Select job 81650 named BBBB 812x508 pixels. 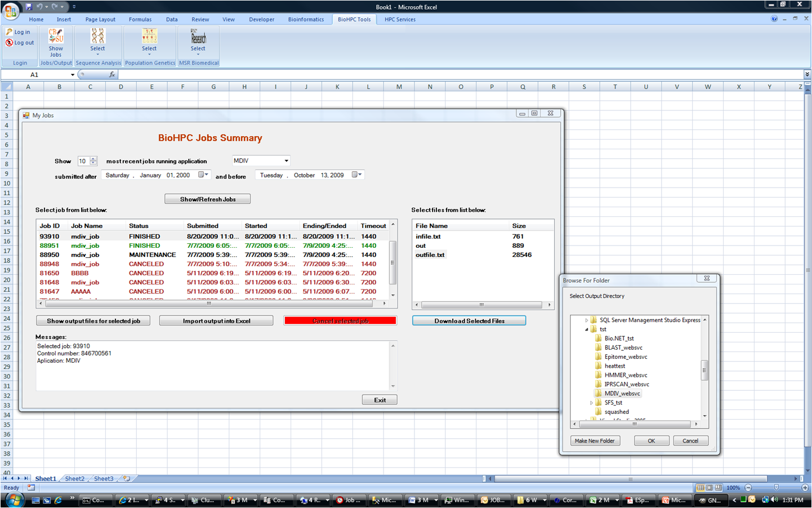click(x=213, y=273)
